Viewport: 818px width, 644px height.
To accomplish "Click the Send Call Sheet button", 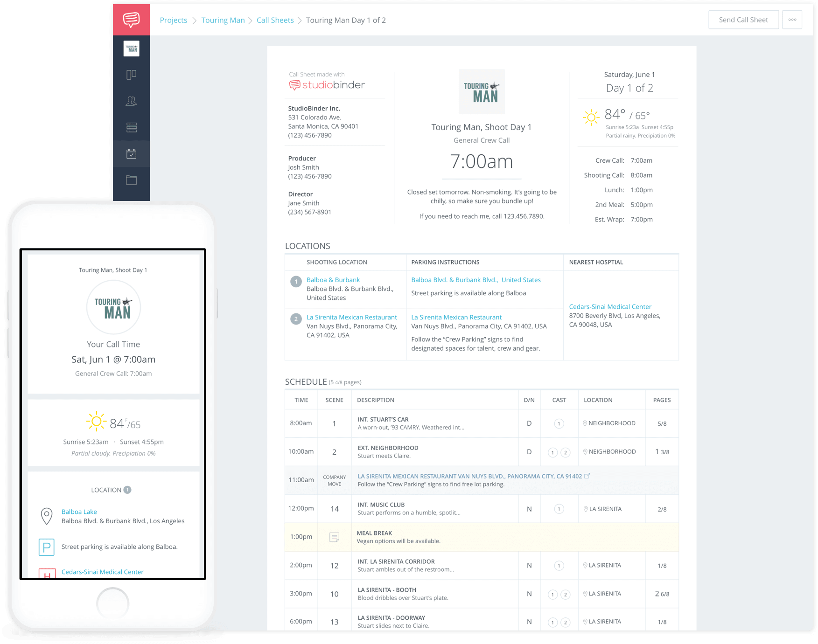I will (x=743, y=20).
